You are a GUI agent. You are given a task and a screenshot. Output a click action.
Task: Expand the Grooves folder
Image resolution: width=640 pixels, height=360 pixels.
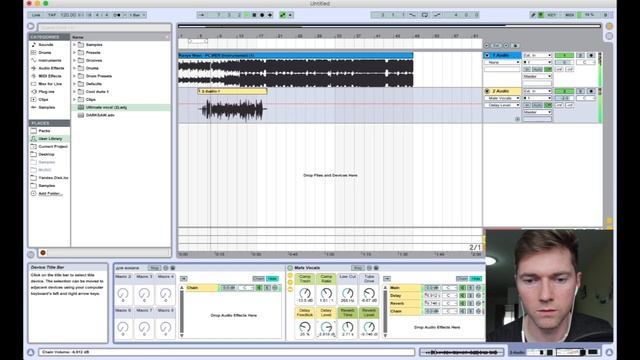[74, 60]
